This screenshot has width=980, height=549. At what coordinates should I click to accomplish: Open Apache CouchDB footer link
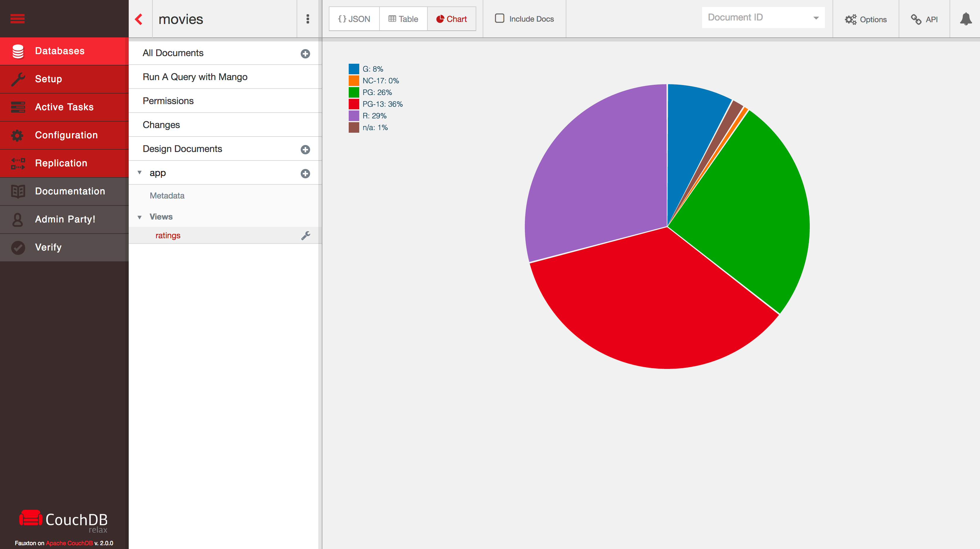(x=69, y=543)
